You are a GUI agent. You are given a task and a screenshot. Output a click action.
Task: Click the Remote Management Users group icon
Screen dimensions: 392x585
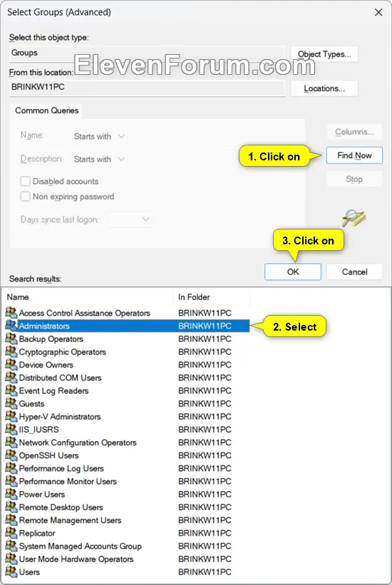pos(11,519)
